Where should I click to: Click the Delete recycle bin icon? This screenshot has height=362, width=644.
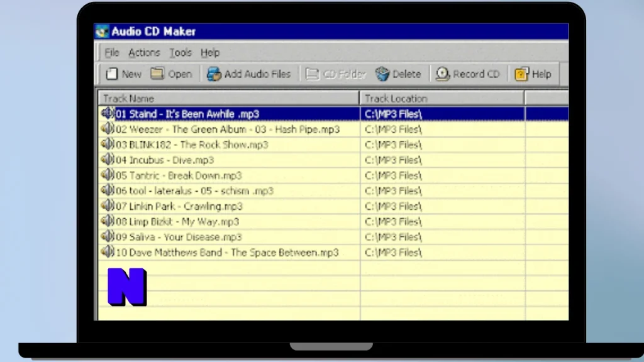tap(382, 74)
